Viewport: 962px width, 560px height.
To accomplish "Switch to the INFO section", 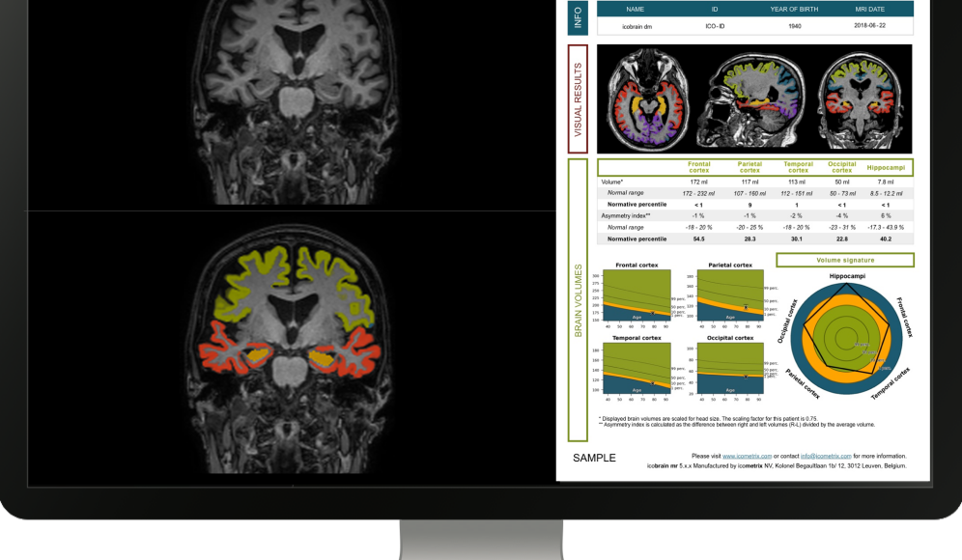I will (578, 17).
